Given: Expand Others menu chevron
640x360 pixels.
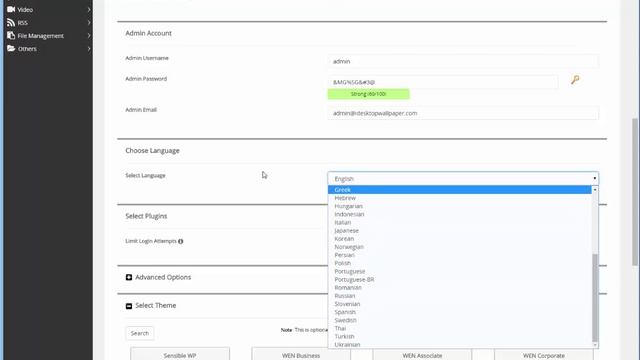Looking at the screenshot, I should [89, 49].
